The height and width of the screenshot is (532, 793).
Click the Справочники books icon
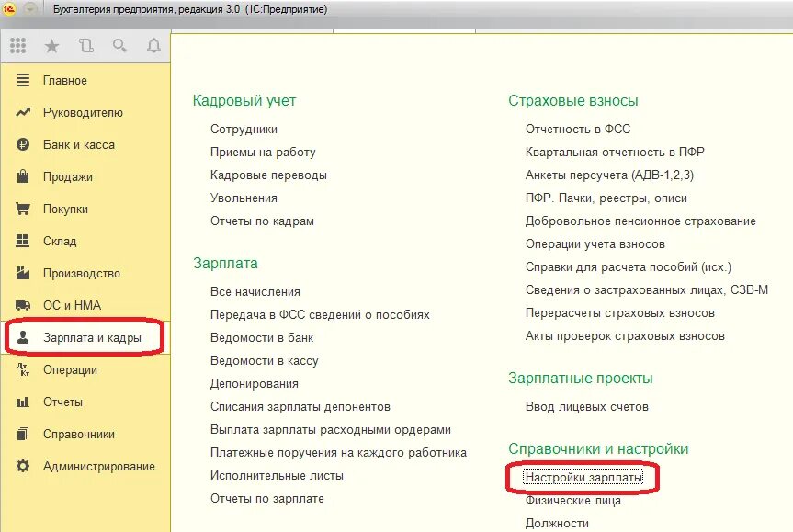tap(23, 434)
